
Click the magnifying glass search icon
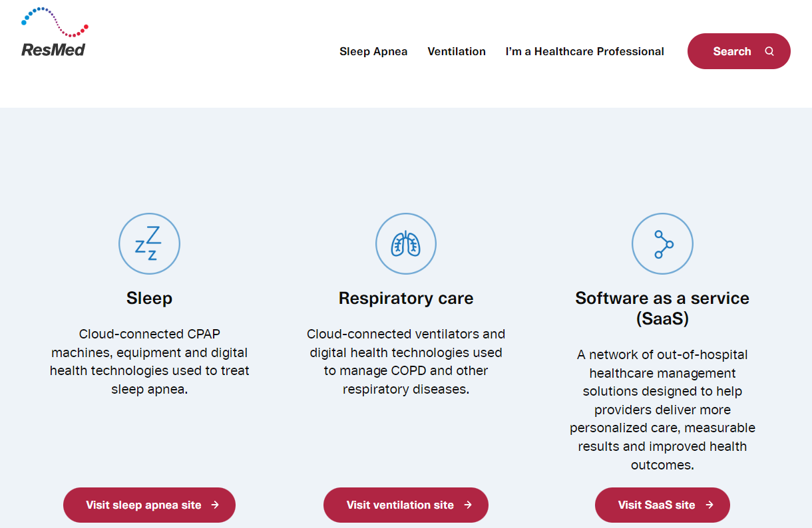coord(769,51)
